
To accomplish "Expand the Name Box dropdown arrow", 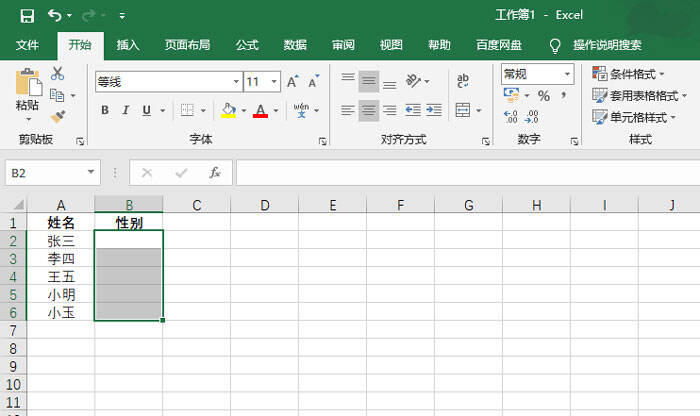I will 91,172.
